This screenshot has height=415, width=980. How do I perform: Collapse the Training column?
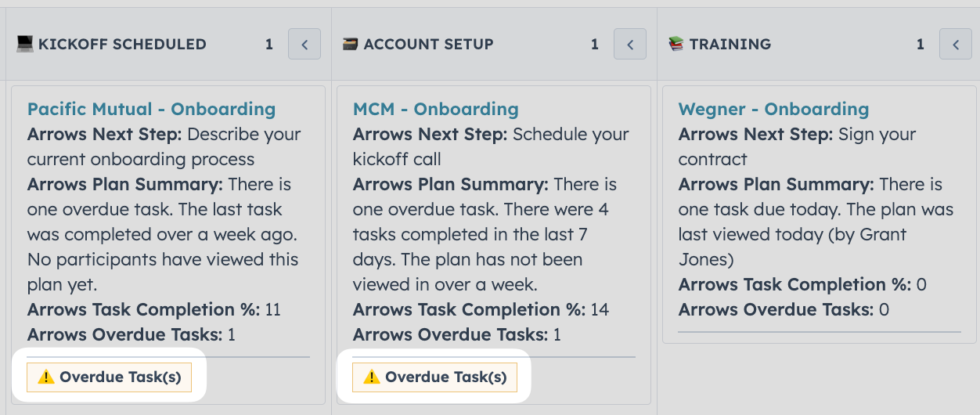point(956,44)
